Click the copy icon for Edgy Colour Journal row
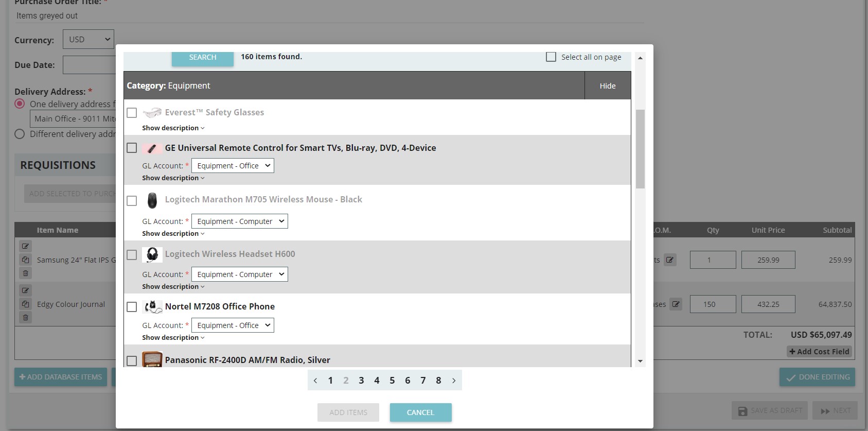The width and height of the screenshot is (868, 431). point(25,304)
